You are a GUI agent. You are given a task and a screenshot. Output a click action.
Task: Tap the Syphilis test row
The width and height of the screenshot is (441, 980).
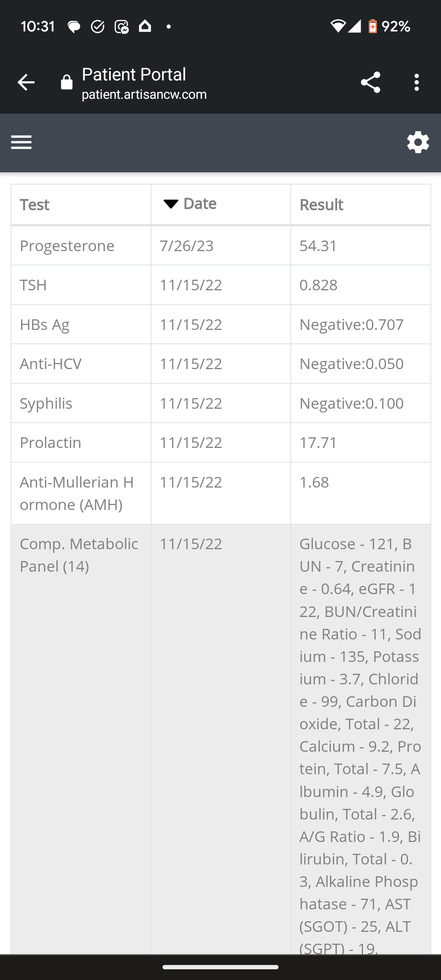coord(46,403)
